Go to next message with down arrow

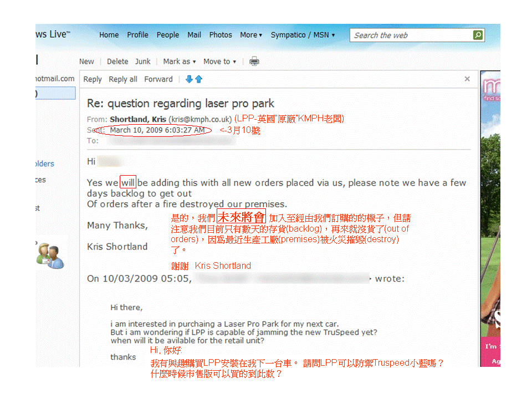point(189,79)
